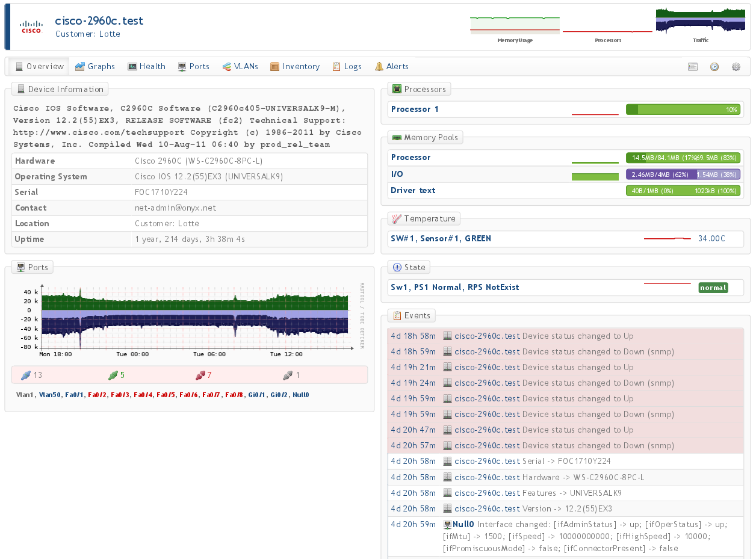The image size is (756, 559).
Task: Click Processor memory pool 17% usage bar
Action: (683, 158)
